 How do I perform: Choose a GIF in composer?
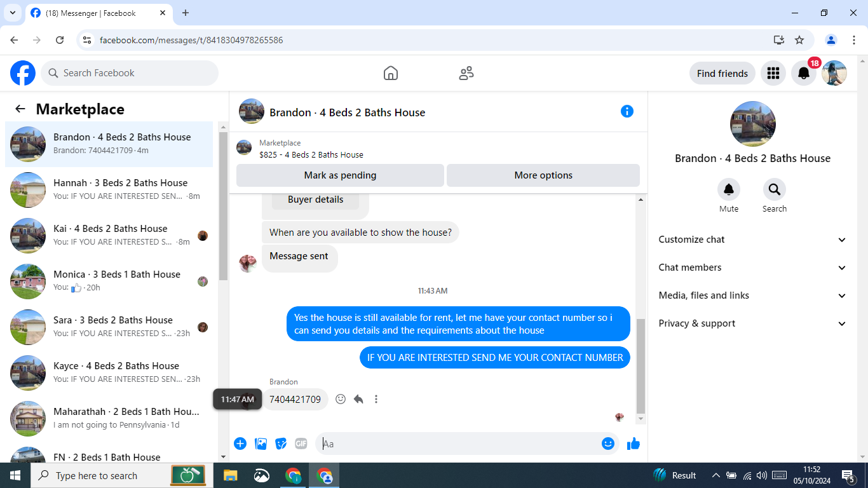pos(301,444)
